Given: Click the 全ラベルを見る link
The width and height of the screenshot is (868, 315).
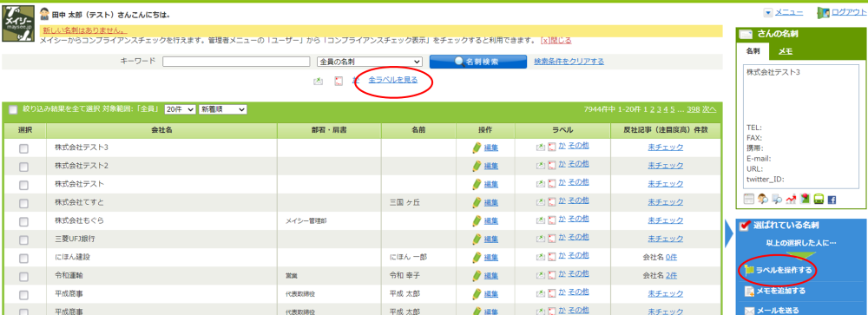Looking at the screenshot, I should point(393,80).
